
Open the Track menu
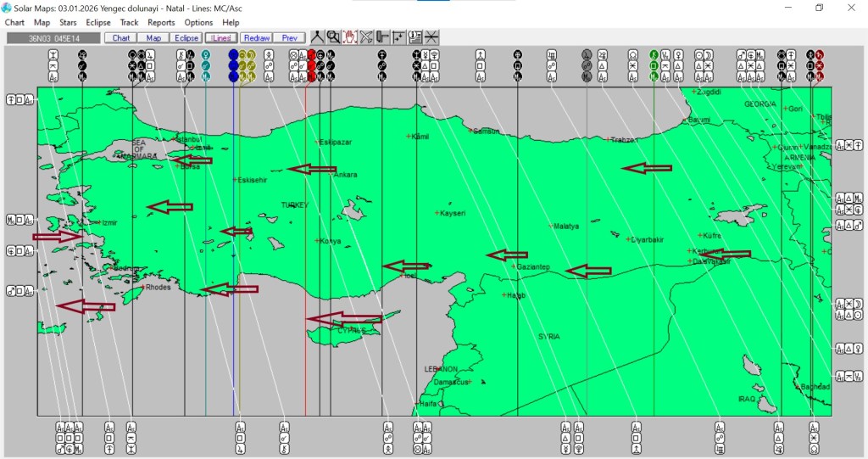tap(129, 22)
